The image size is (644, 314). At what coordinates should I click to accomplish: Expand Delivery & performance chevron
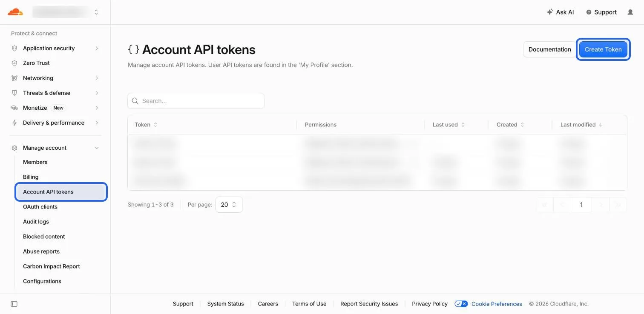pyautogui.click(x=97, y=123)
